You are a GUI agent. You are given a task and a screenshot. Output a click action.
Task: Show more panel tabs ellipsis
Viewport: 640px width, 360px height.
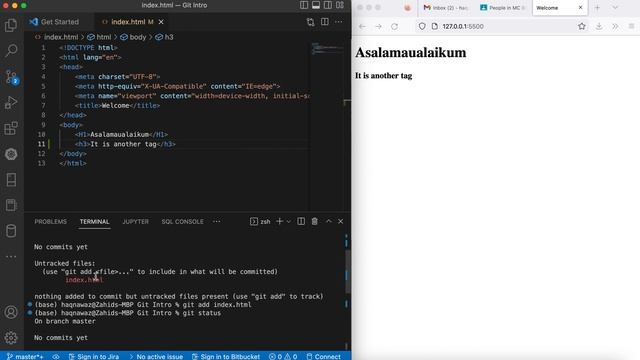click(217, 221)
